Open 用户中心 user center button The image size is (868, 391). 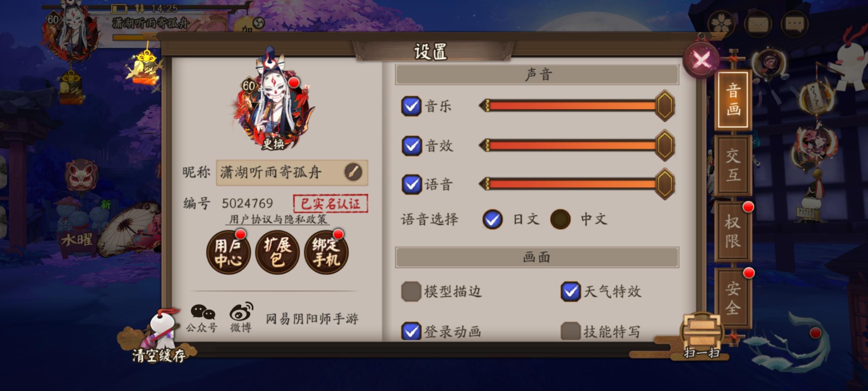coord(228,252)
